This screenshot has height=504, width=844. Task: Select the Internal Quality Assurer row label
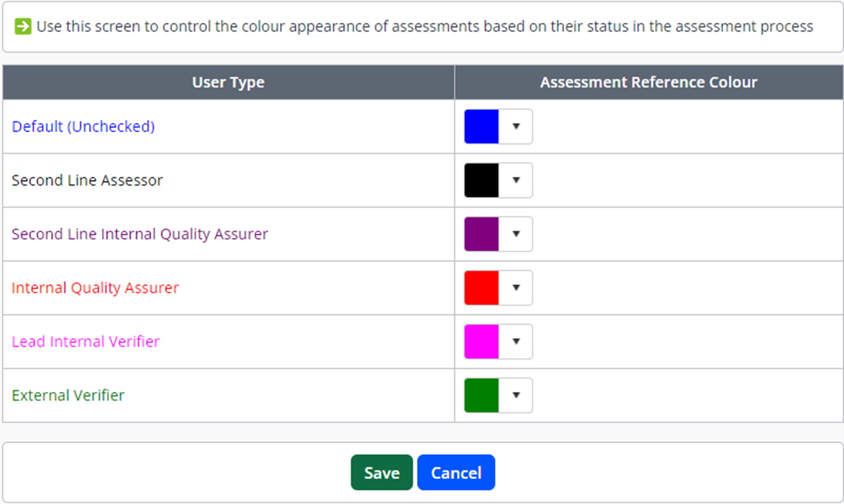point(95,288)
